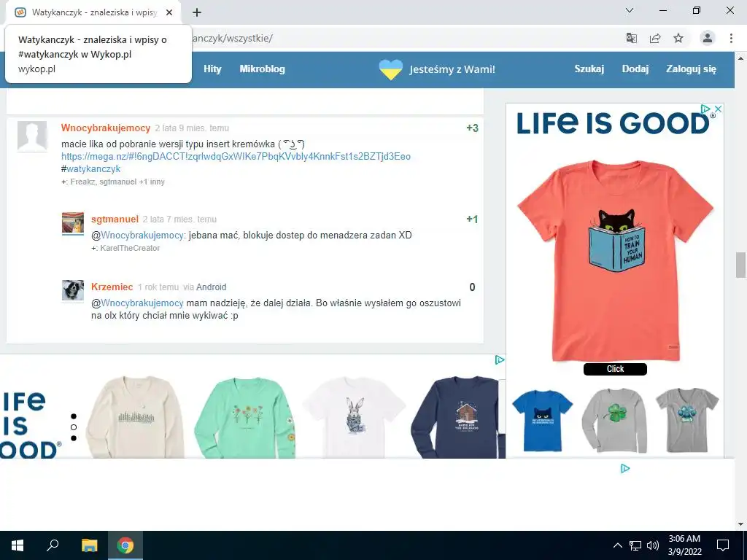Image resolution: width=747 pixels, height=560 pixels.
Task: Click the AdChoices icon in lower white area
Action: (x=625, y=469)
